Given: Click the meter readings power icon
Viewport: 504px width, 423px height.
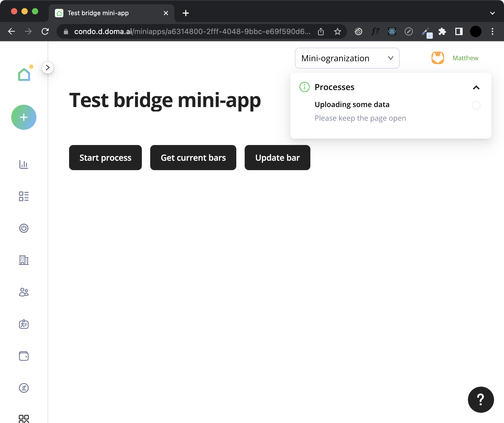Looking at the screenshot, I should (x=24, y=228).
